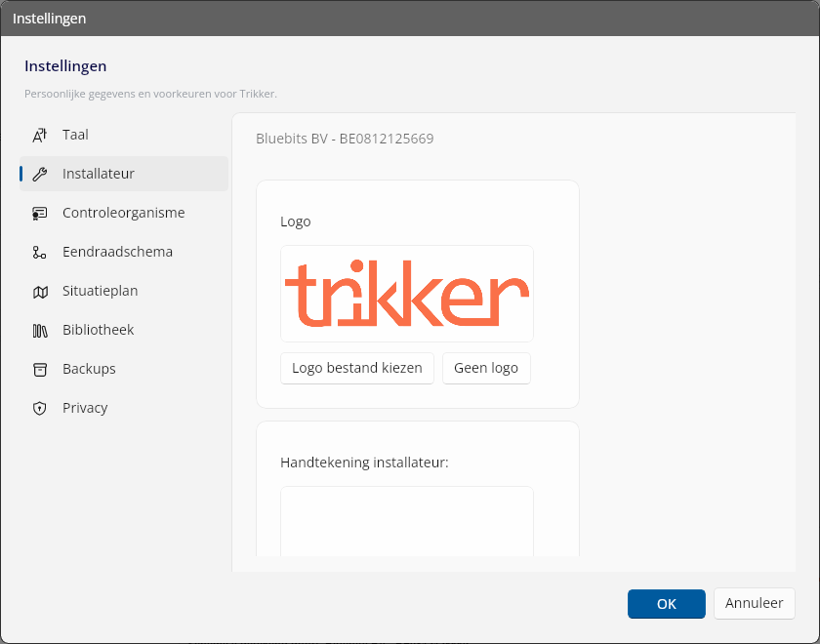Show the Bibliotheek settings
The height and width of the screenshot is (644, 820).
(x=124, y=330)
